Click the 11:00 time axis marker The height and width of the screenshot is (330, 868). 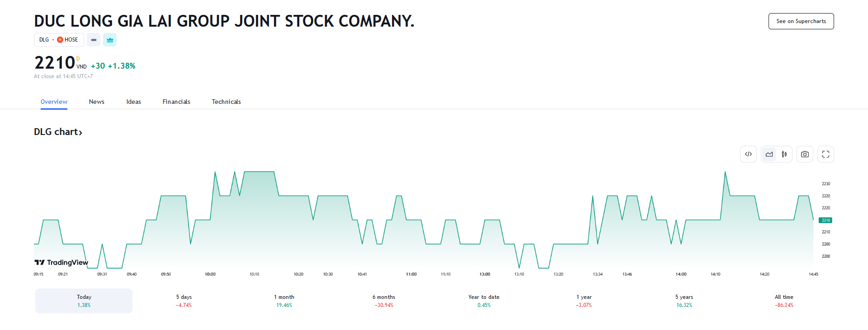[411, 274]
